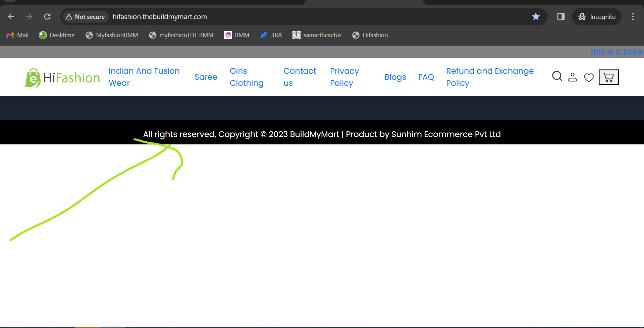
Task: Open the BMM bookmark
Action: pyautogui.click(x=236, y=35)
